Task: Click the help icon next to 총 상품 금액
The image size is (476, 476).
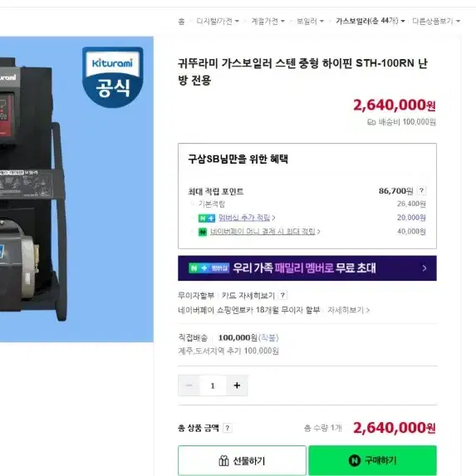Action: pyautogui.click(x=228, y=428)
